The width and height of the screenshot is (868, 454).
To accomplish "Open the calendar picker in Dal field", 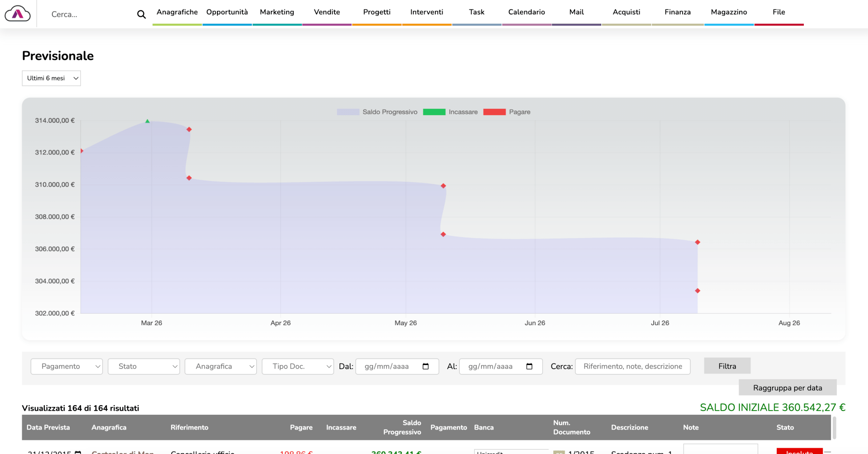I will pos(425,366).
